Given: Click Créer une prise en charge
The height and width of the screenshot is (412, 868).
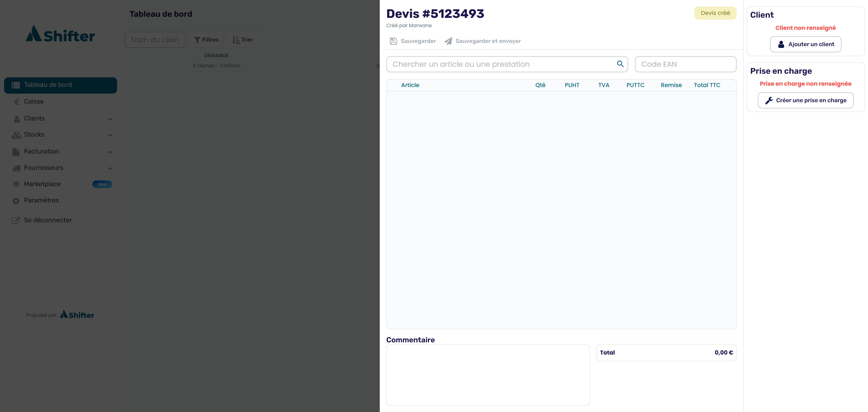Looking at the screenshot, I should point(805,100).
